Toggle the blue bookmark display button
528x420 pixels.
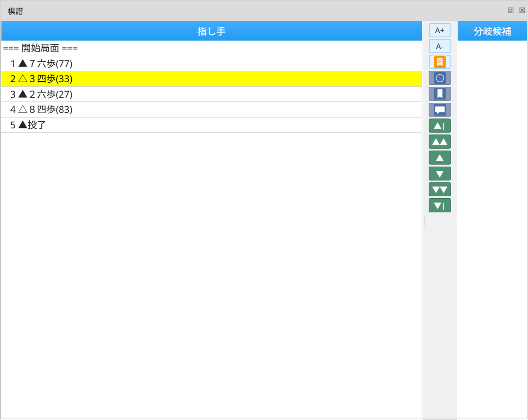coord(439,94)
